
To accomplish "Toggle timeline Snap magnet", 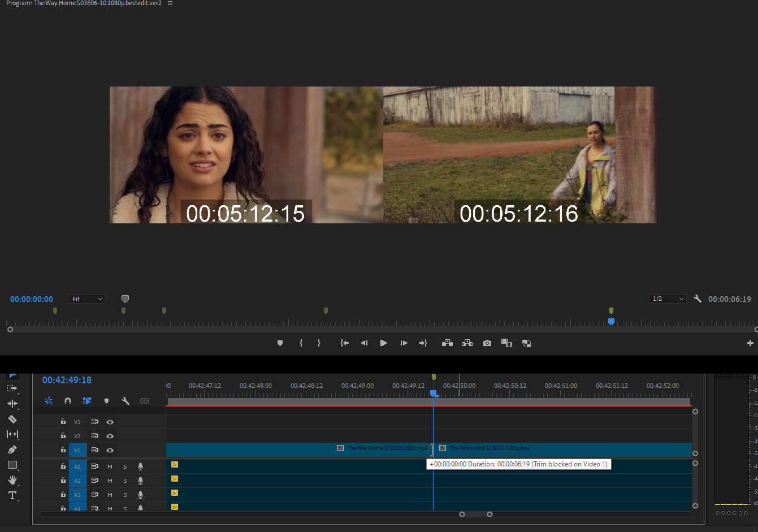I will coord(68,401).
